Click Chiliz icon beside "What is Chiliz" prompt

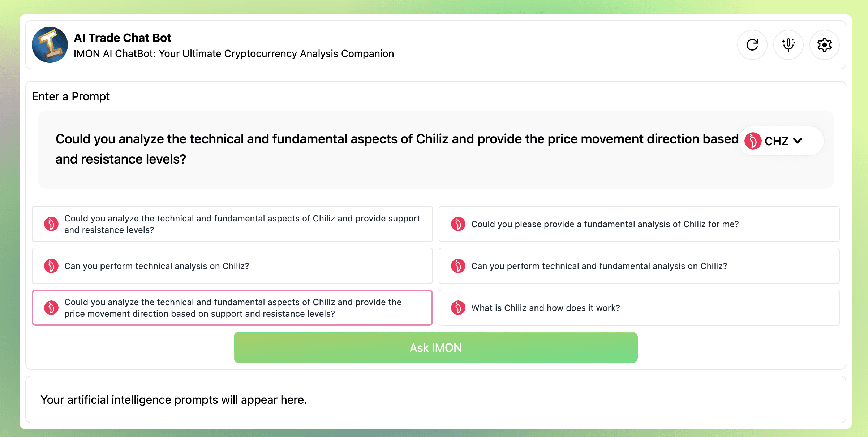(458, 308)
